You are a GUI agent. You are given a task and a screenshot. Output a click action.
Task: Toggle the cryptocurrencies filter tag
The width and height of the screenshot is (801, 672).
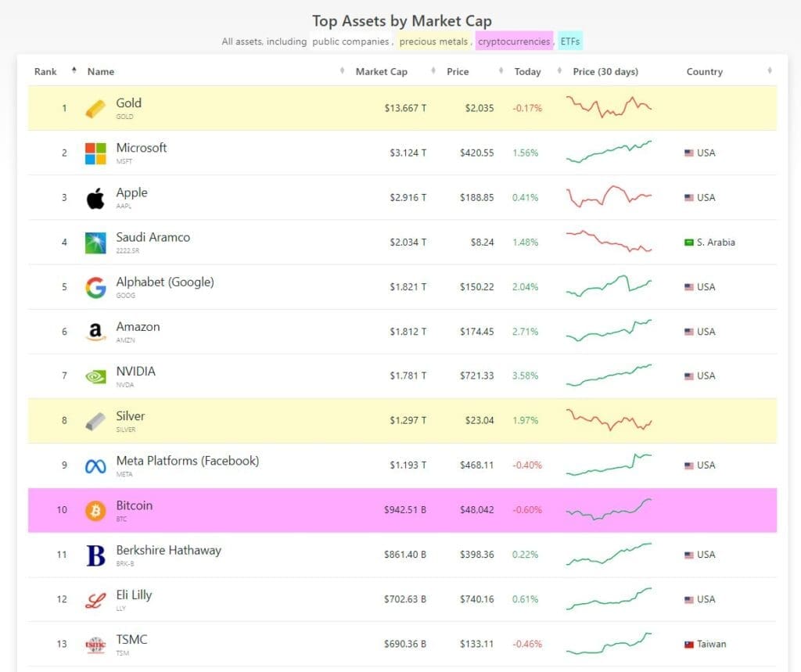coord(514,41)
